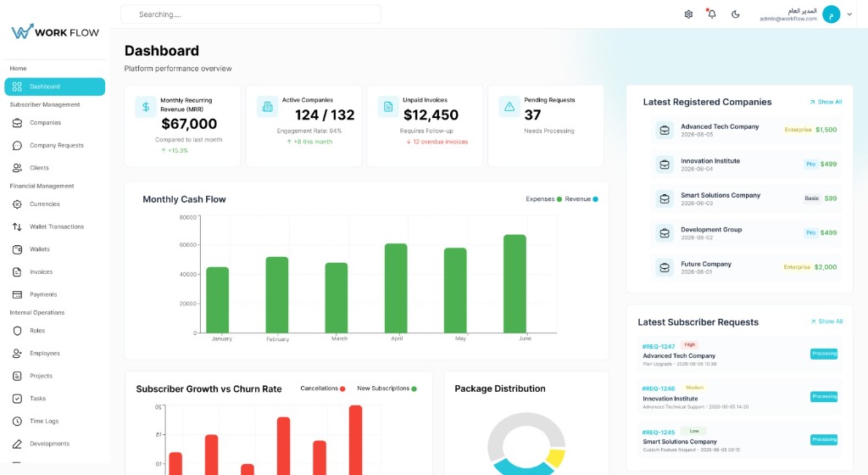The height and width of the screenshot is (475, 868).
Task: Open Company Requests in the sidebar
Action: click(55, 146)
